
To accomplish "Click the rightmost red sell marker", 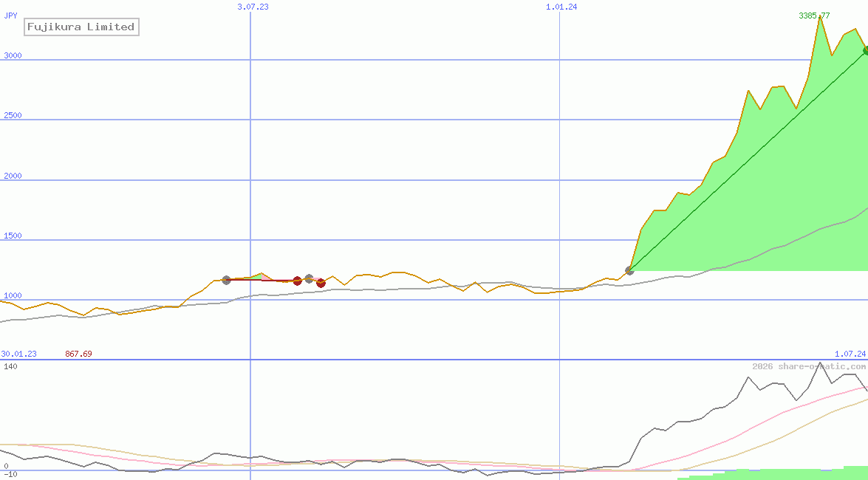I will [321, 283].
